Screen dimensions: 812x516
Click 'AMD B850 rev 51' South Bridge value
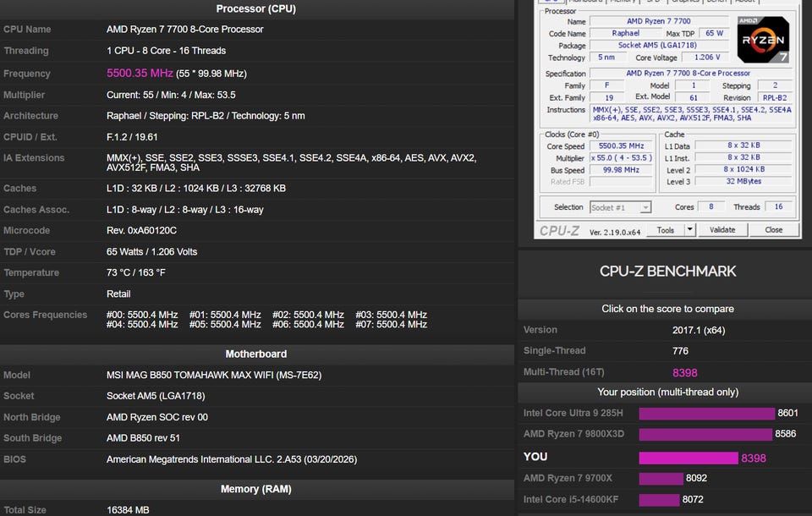(144, 438)
